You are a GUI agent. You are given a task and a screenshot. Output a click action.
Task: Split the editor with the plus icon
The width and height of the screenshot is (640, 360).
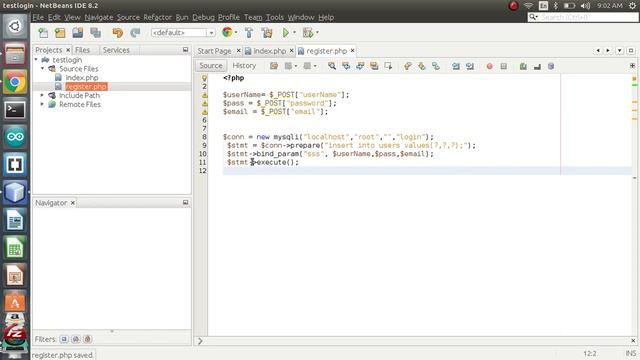(x=632, y=66)
